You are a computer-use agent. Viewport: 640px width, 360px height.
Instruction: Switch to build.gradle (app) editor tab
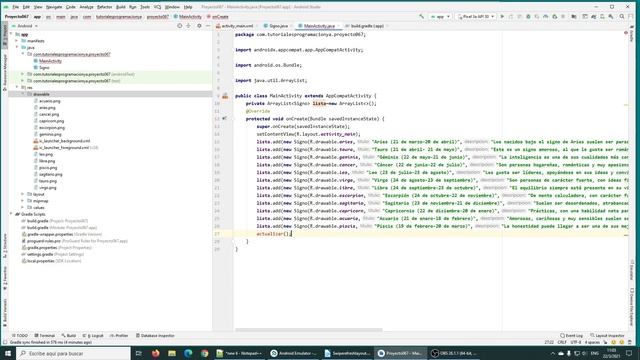365,26
